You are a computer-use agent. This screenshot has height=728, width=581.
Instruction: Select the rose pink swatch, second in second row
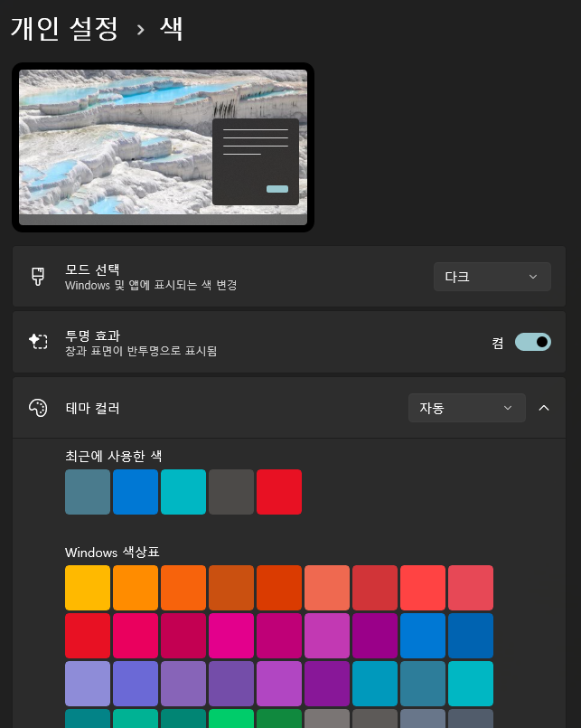pyautogui.click(x=136, y=636)
